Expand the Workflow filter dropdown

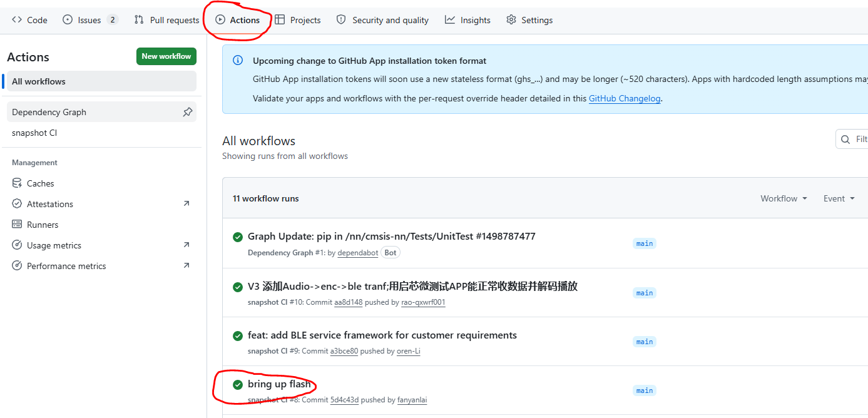(784, 198)
